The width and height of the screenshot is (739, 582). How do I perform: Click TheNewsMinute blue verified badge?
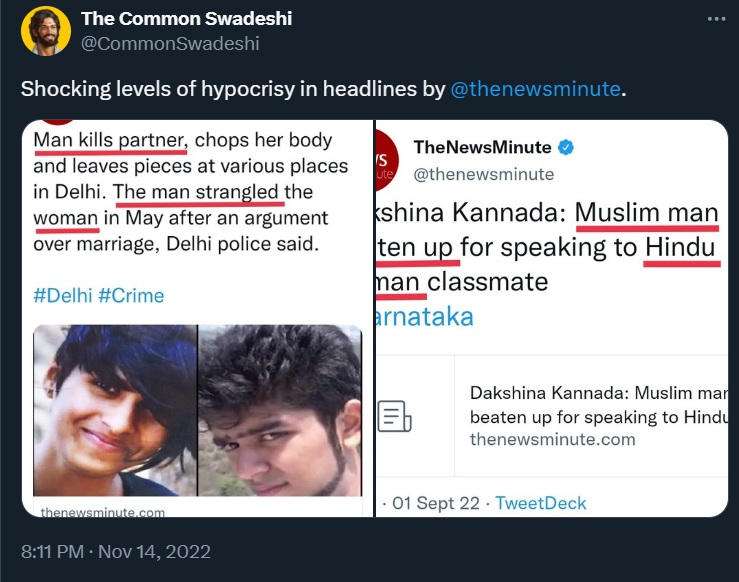click(566, 147)
